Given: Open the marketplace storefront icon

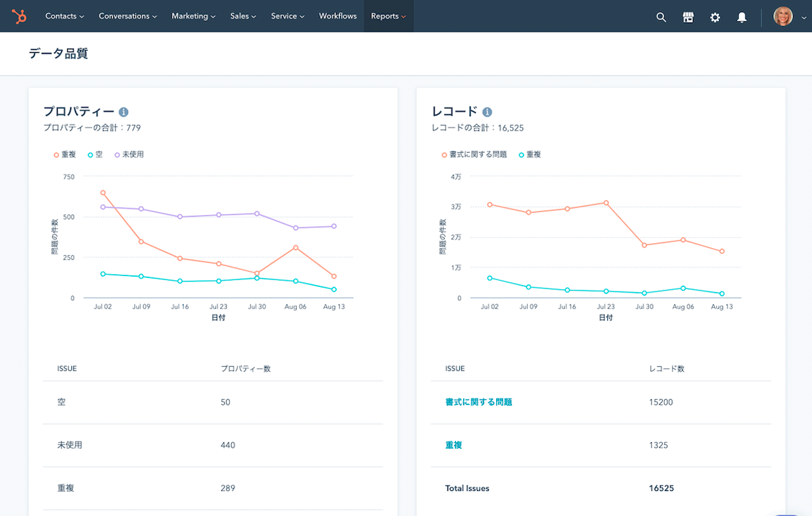Looking at the screenshot, I should click(x=688, y=17).
